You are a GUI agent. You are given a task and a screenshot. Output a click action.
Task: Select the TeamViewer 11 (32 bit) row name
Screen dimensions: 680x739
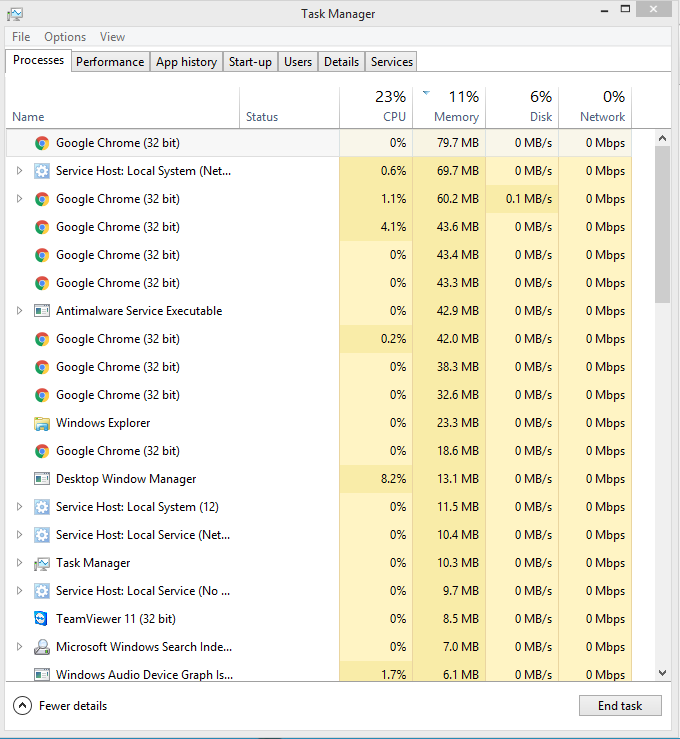tap(115, 619)
